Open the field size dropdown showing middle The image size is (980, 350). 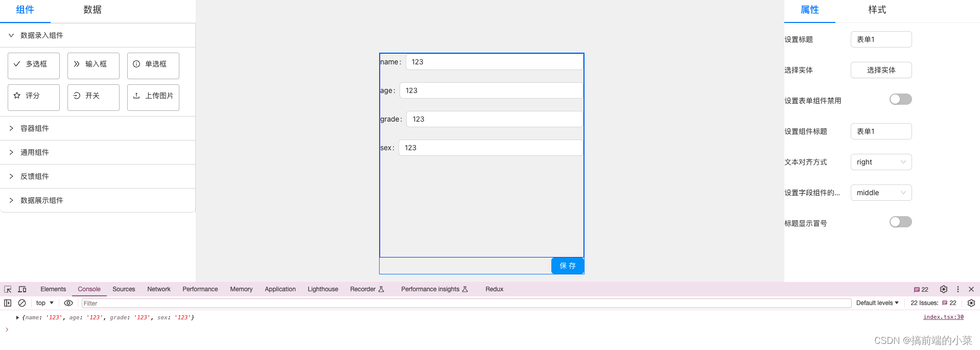pos(881,193)
